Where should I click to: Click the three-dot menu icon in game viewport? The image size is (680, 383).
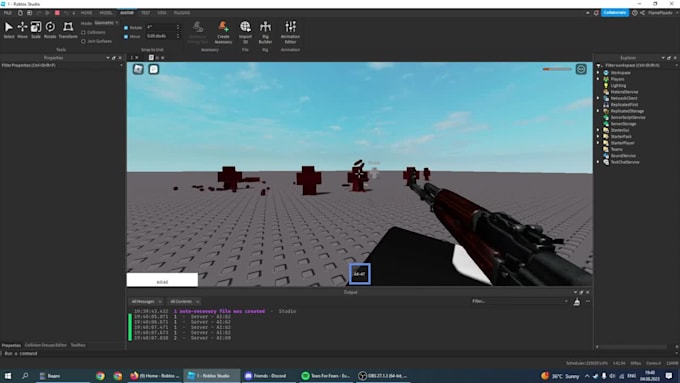(x=581, y=69)
